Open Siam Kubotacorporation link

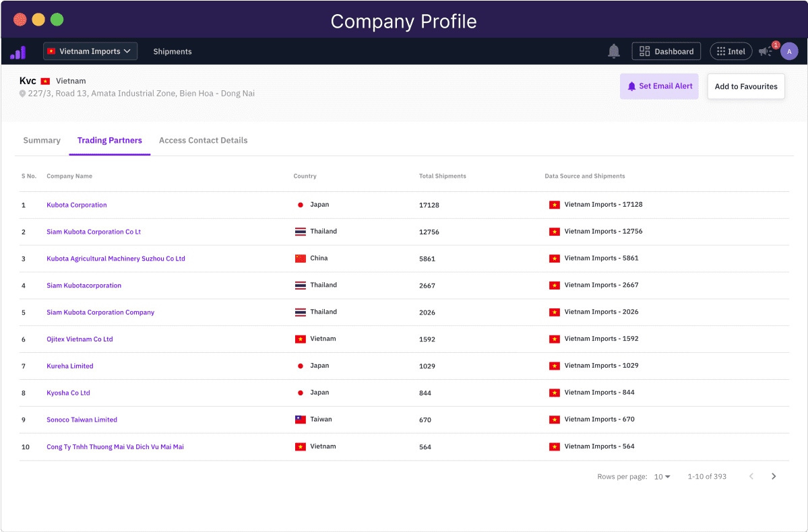click(x=84, y=286)
